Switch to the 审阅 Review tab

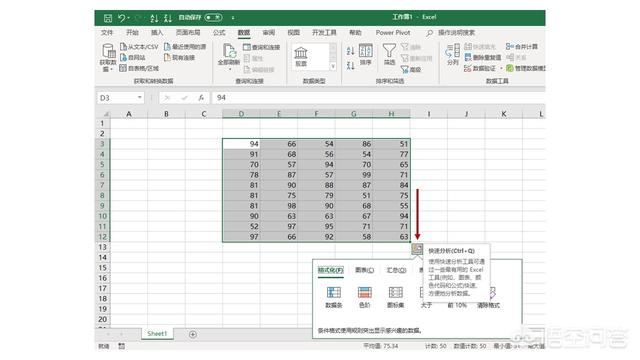point(269,33)
